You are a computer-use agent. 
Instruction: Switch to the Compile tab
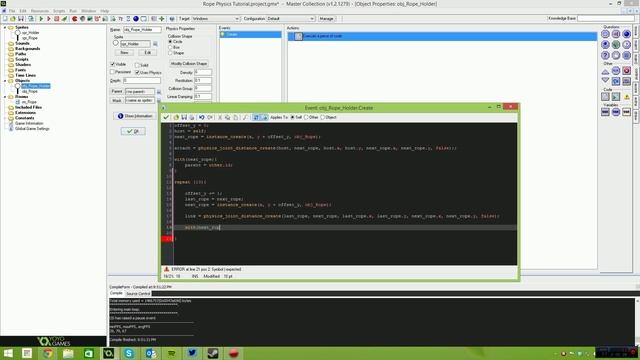coord(116,293)
